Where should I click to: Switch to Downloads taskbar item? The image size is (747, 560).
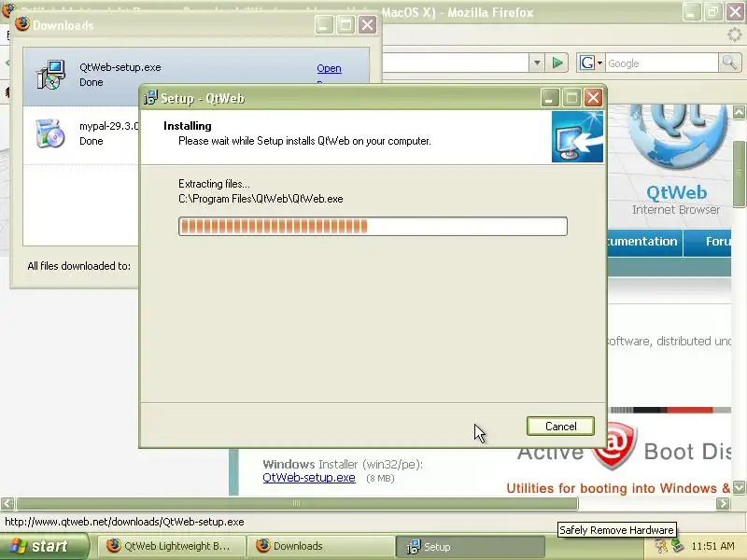(x=321, y=546)
